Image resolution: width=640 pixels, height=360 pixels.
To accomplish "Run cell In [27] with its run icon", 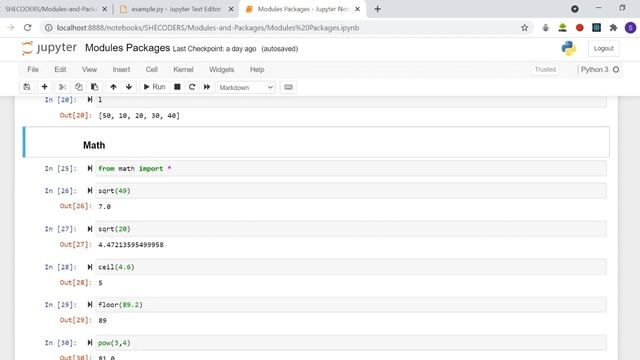I will [x=90, y=229].
